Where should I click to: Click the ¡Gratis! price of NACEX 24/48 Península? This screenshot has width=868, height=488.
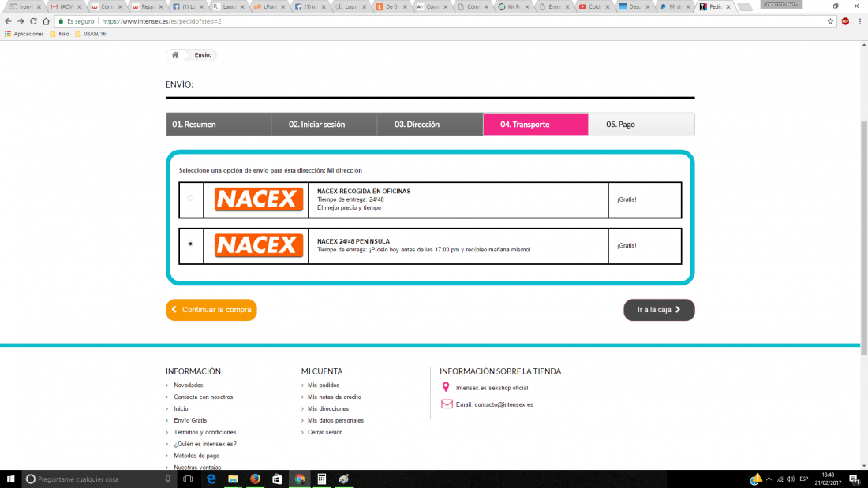point(627,246)
